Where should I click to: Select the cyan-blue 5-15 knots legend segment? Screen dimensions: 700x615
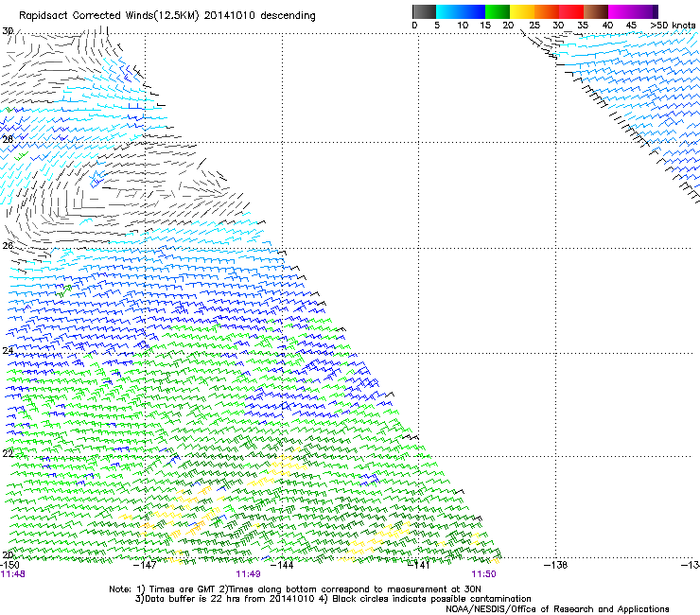(461, 11)
